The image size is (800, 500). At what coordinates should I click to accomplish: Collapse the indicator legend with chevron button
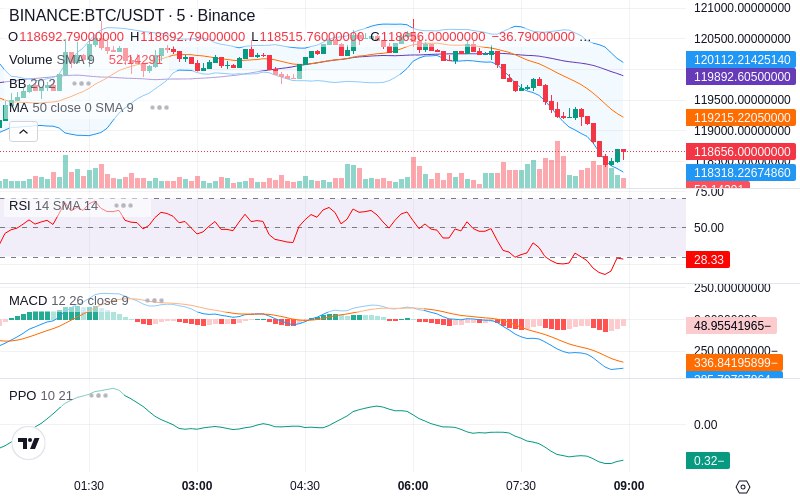click(x=23, y=132)
